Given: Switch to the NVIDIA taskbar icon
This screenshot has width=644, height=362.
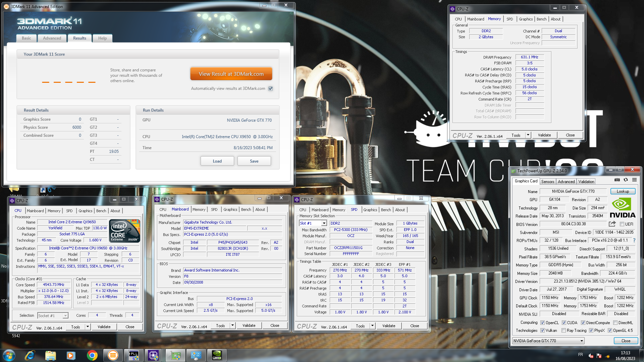Looking at the screenshot, I should [x=217, y=355].
